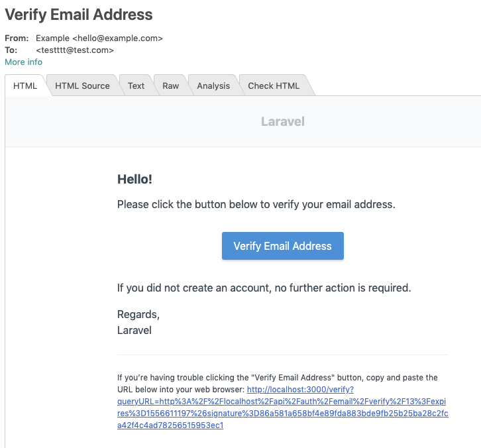
Task: Show the Raw email tab
Action: [x=171, y=85]
